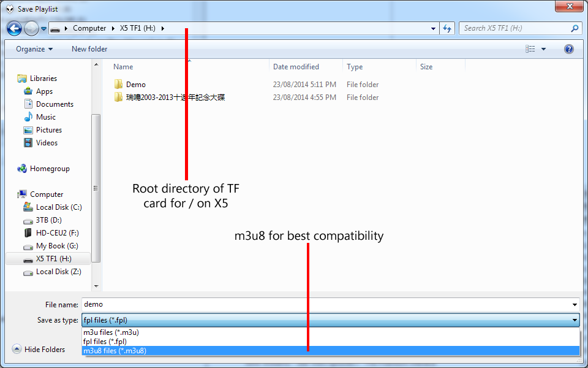Open Local Disk (C:) in sidebar

[58, 207]
